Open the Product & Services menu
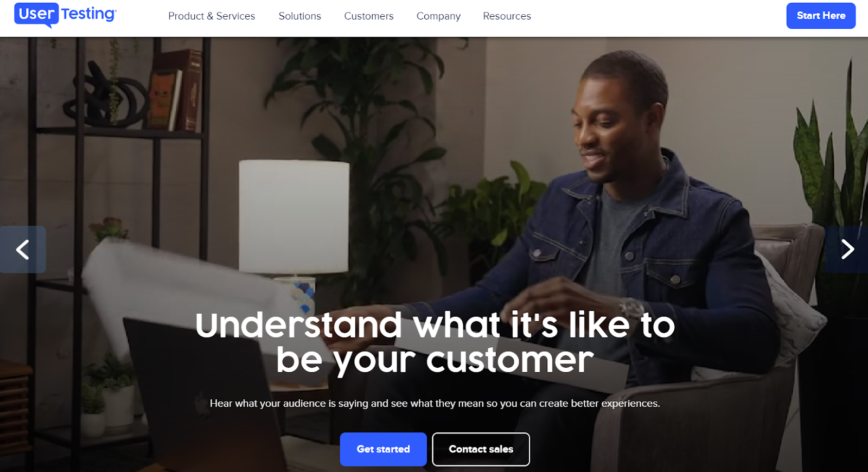 [x=212, y=16]
